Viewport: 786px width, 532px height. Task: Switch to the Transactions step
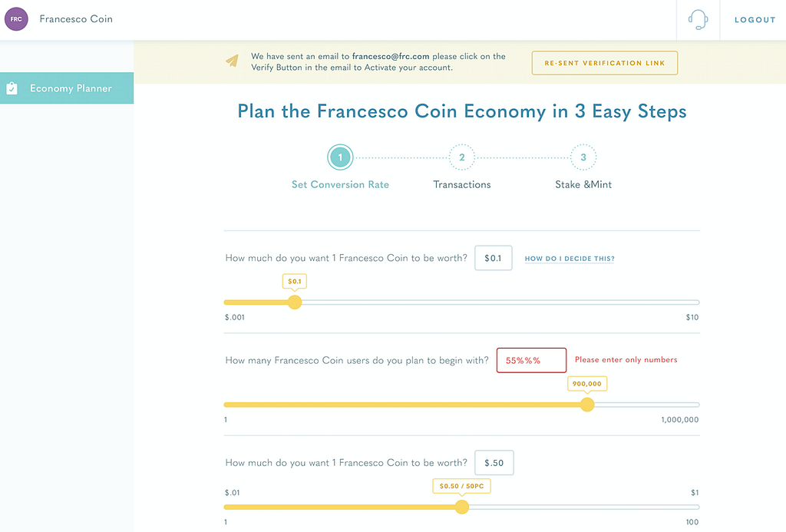tap(462, 184)
